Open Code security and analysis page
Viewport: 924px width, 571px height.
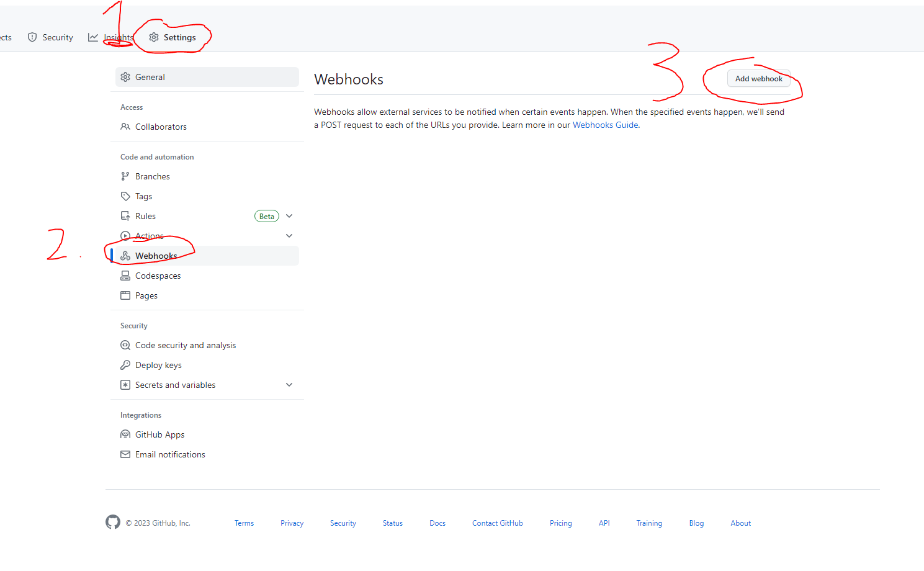[207, 345]
